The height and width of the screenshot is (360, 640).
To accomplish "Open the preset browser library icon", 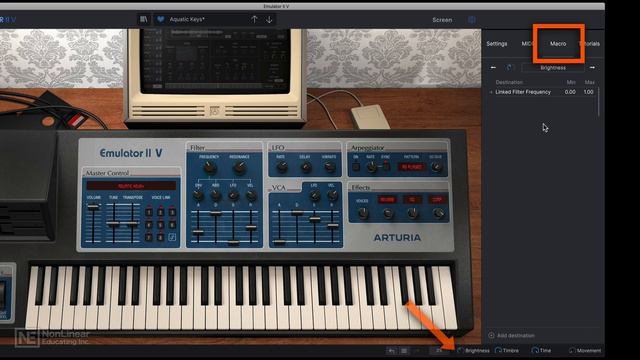I will tap(144, 19).
